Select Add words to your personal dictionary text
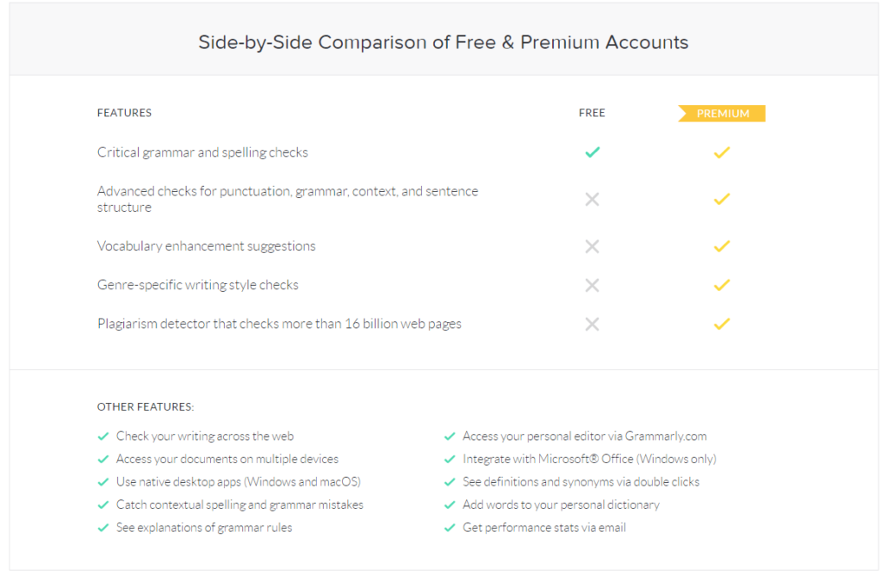The image size is (882, 588). pyautogui.click(x=561, y=504)
